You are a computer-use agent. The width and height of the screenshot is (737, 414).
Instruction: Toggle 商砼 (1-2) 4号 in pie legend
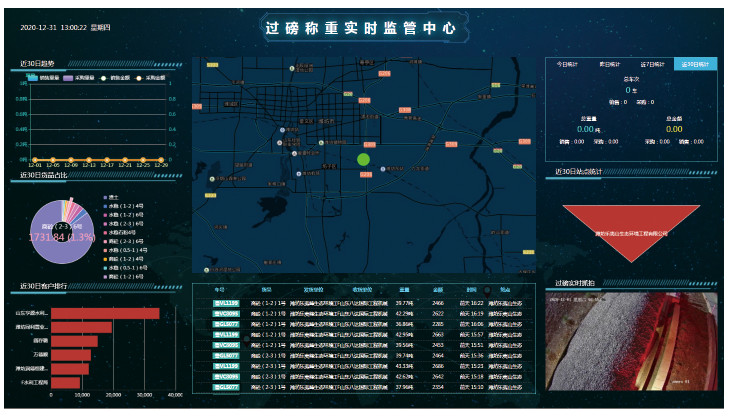coord(123,259)
